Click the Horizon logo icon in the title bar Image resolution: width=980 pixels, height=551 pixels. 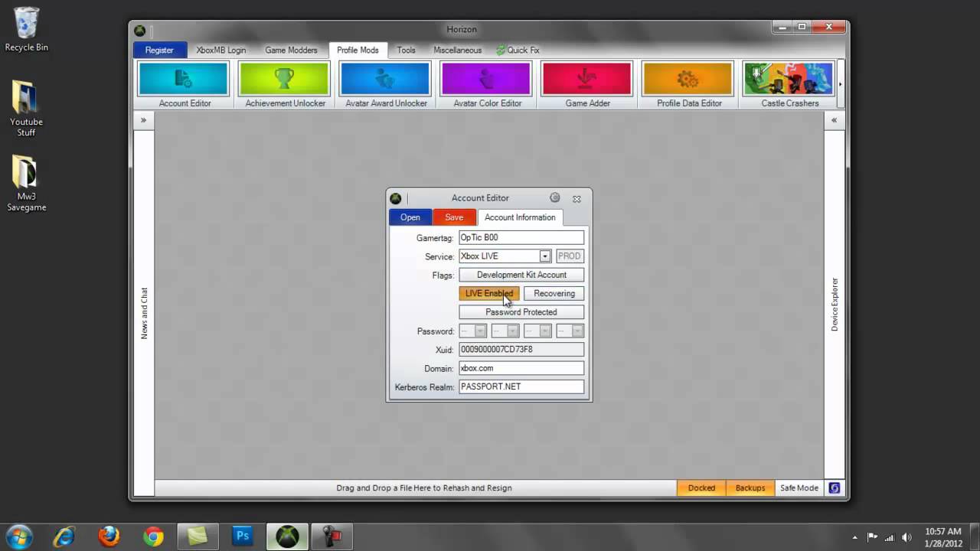[140, 31]
